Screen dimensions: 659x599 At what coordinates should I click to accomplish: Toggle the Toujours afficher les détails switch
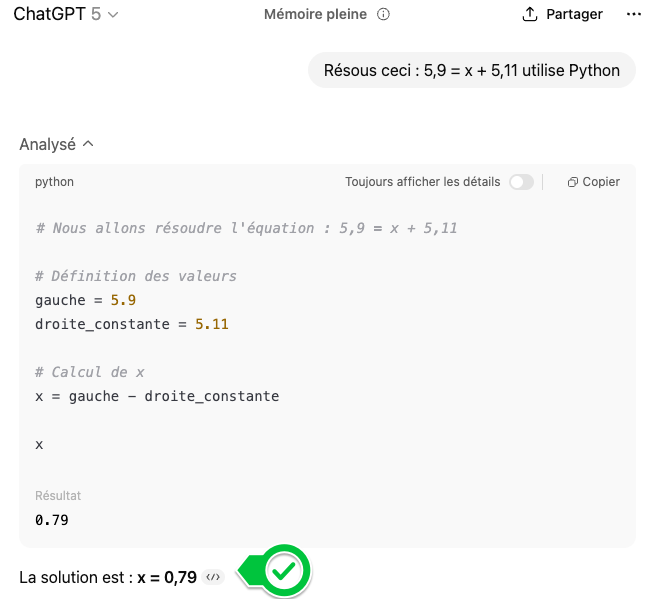coord(521,182)
